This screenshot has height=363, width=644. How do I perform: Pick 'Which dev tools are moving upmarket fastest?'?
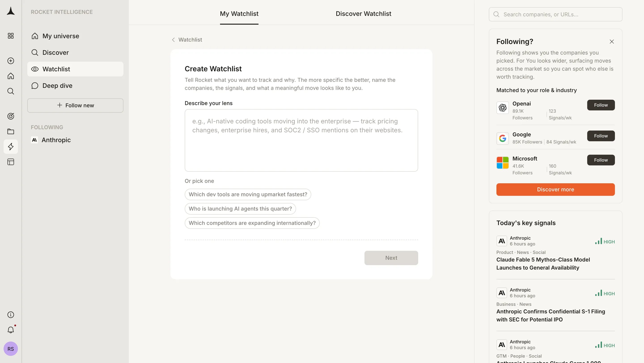[248, 195]
